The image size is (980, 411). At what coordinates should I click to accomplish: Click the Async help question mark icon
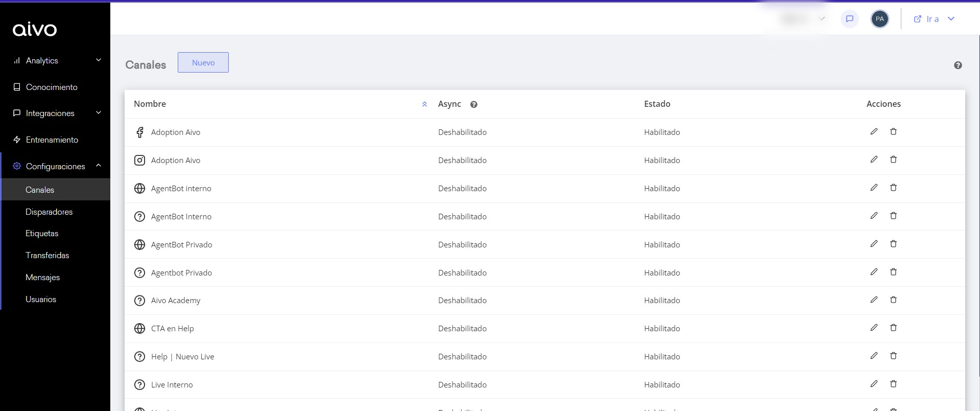pos(474,104)
